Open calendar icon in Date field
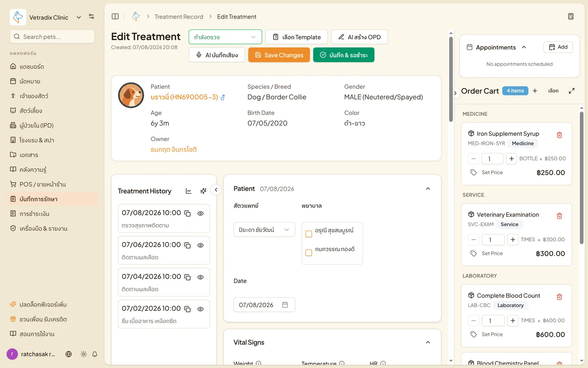 [285, 305]
